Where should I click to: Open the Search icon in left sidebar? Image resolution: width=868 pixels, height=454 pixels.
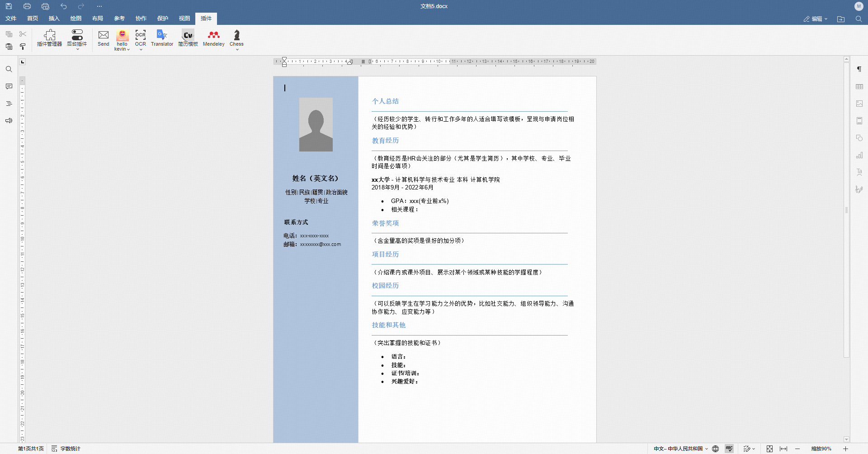point(9,69)
